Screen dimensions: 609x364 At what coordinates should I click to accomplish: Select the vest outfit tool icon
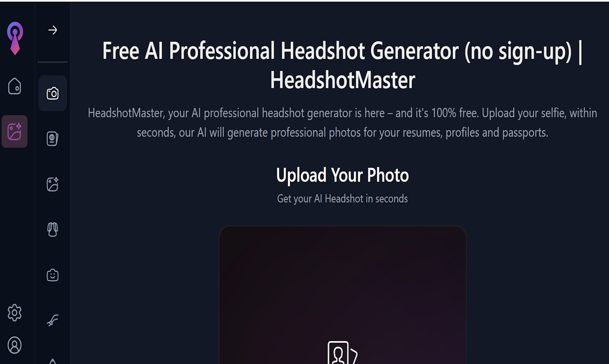tap(53, 229)
